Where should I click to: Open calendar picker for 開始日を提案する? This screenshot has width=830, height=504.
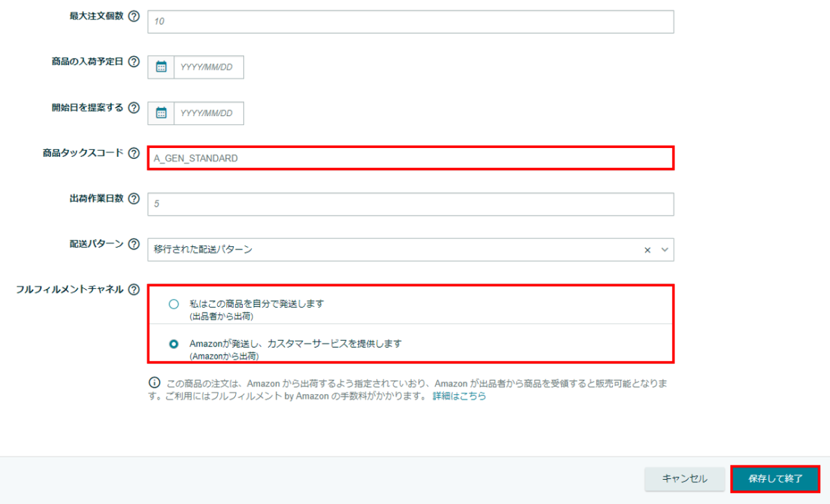(x=161, y=113)
